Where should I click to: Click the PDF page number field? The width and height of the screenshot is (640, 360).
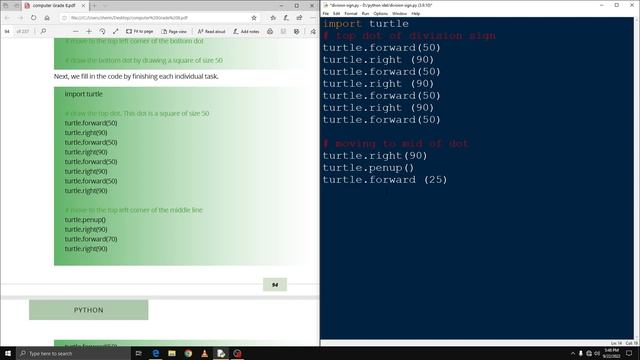(x=7, y=31)
